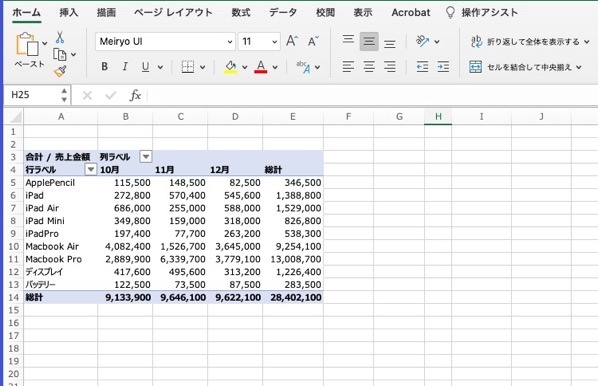Open the font color dropdown arrow

275,67
